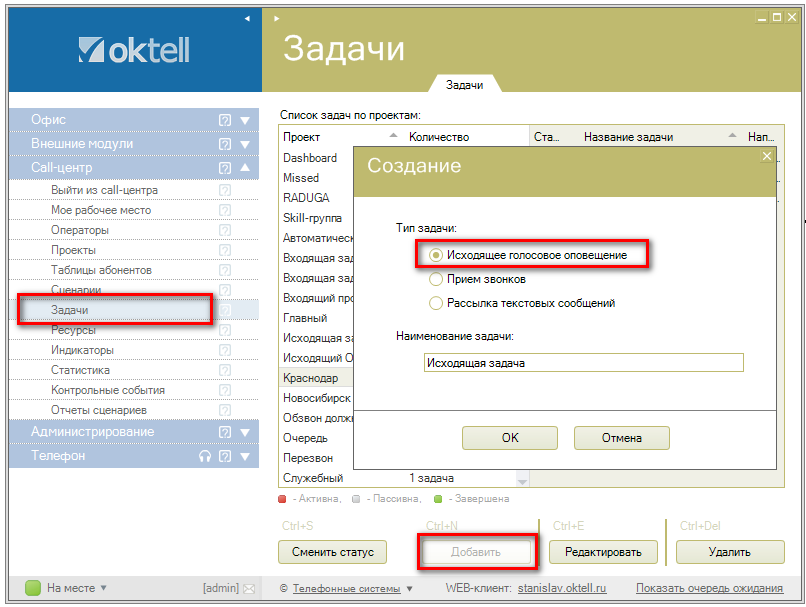
Task: Click the Отмена button
Action: tap(621, 437)
